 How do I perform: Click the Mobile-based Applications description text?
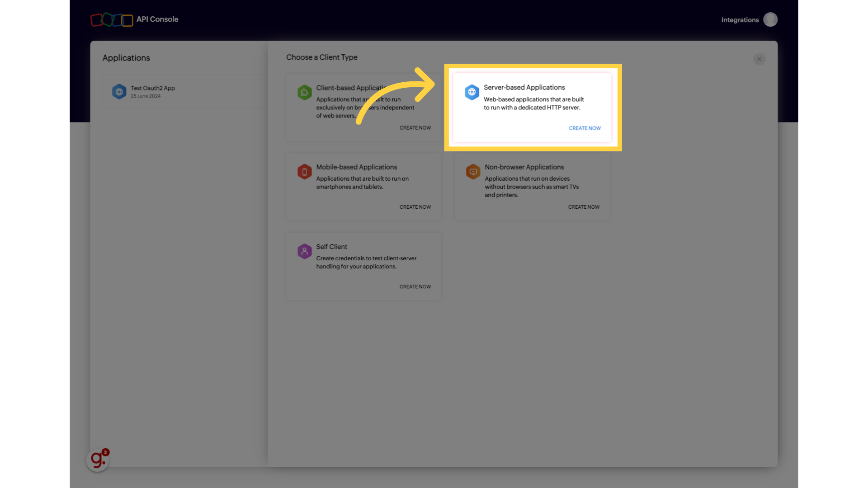pyautogui.click(x=362, y=183)
